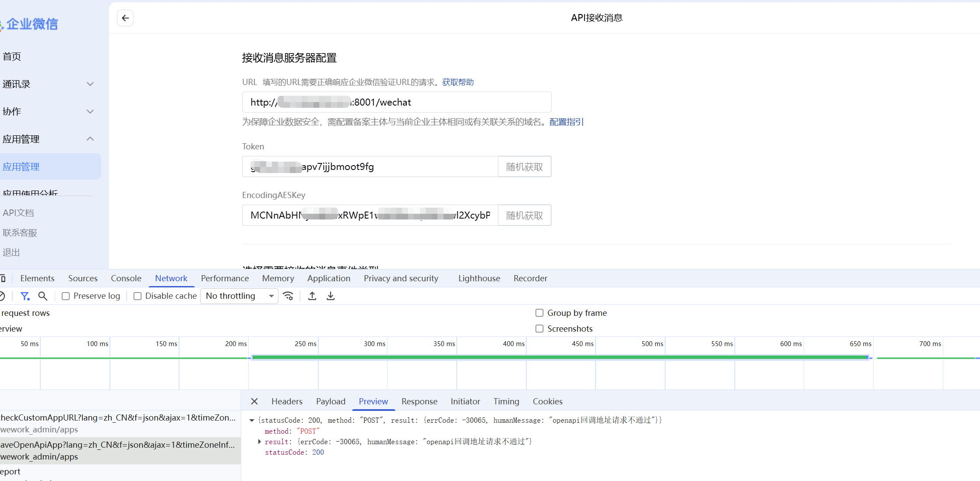This screenshot has width=980, height=481.
Task: Open the No throttling dropdown
Action: 239,296
